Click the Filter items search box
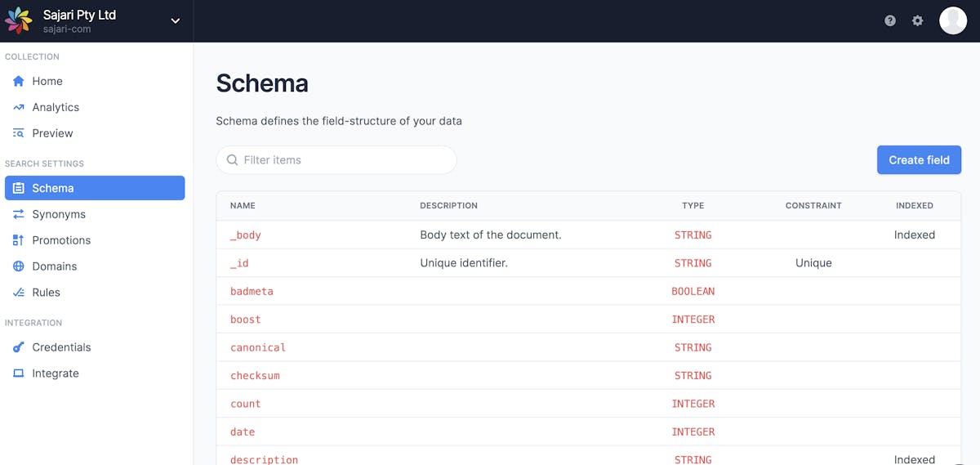 (336, 160)
